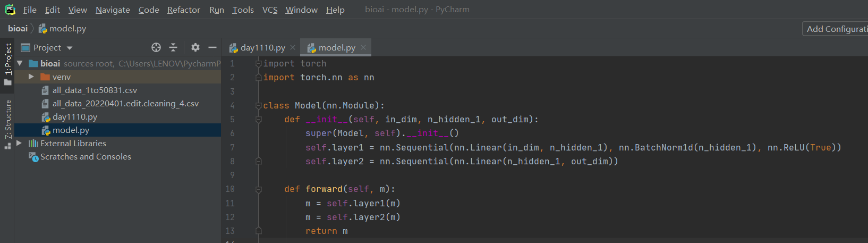Image resolution: width=868 pixels, height=243 pixels.
Task: Click 'm = self.layer1(m)' on line 11
Action: [353, 203]
